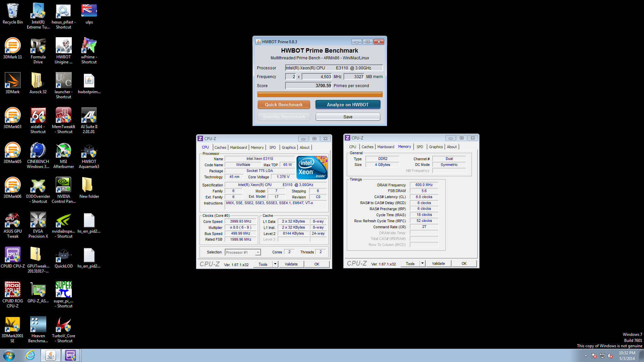
Task: Open the super_pi shortcut icon
Action: [63, 295]
